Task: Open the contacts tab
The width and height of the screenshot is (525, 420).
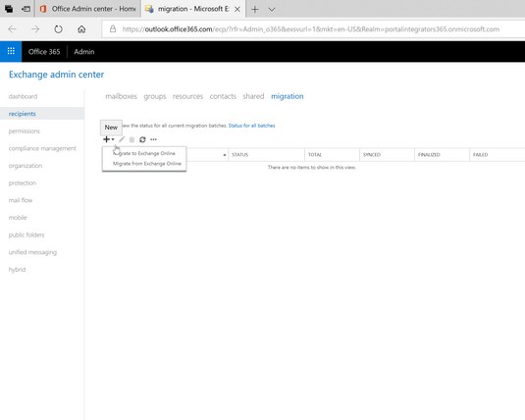Action: 223,96
